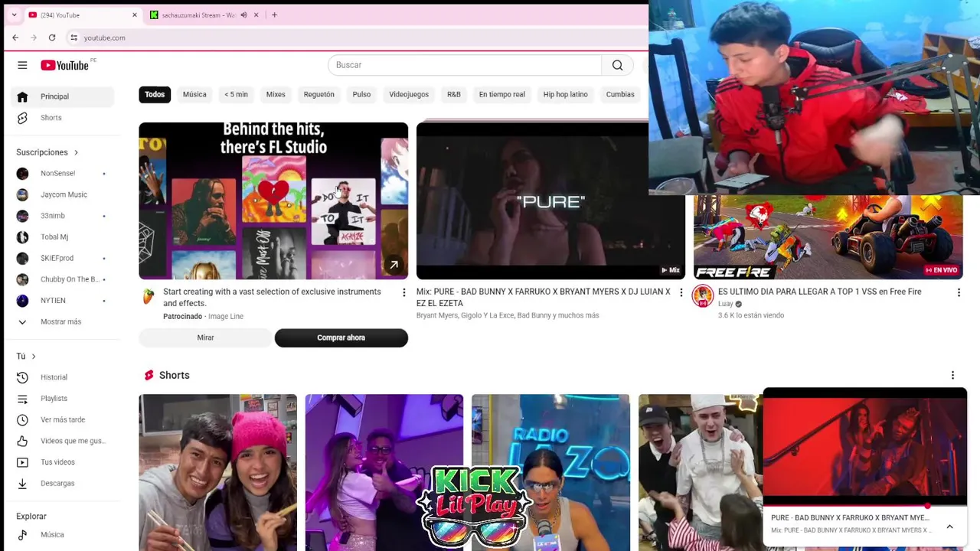Screen dimensions: 980x551
Task: Open Free Fire live video options menu
Action: tap(959, 292)
